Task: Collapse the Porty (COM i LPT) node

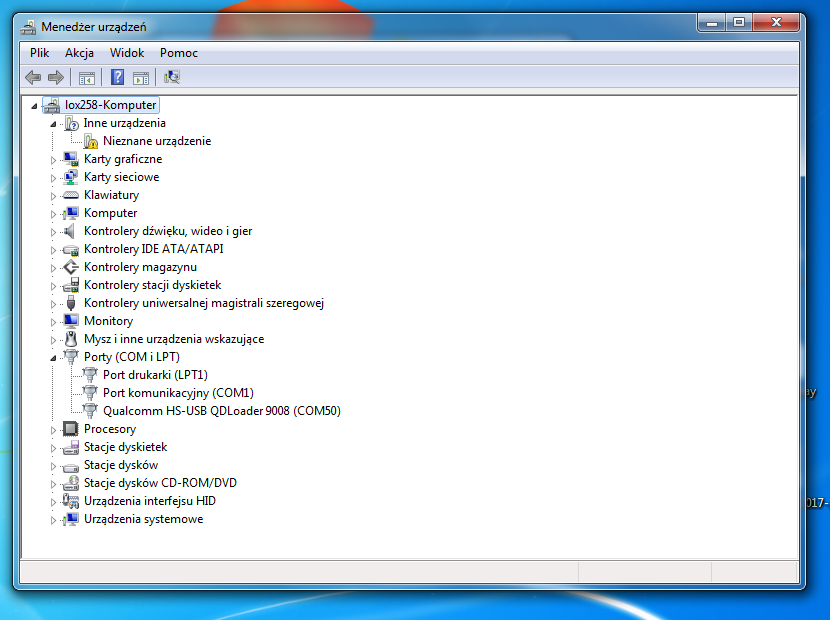Action: pos(54,357)
